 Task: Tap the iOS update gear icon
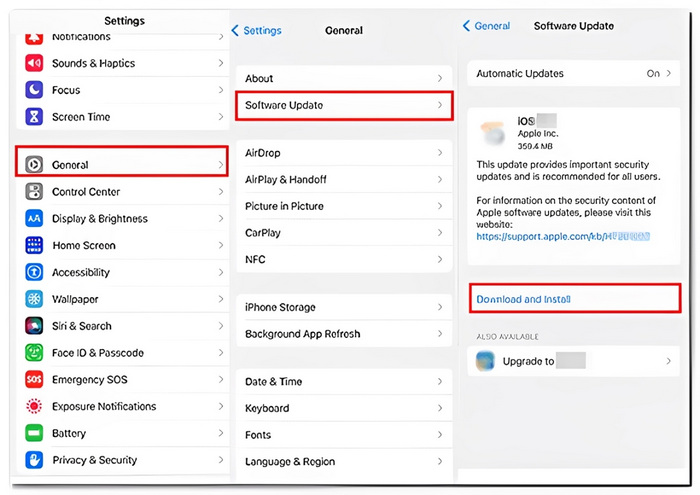point(493,133)
